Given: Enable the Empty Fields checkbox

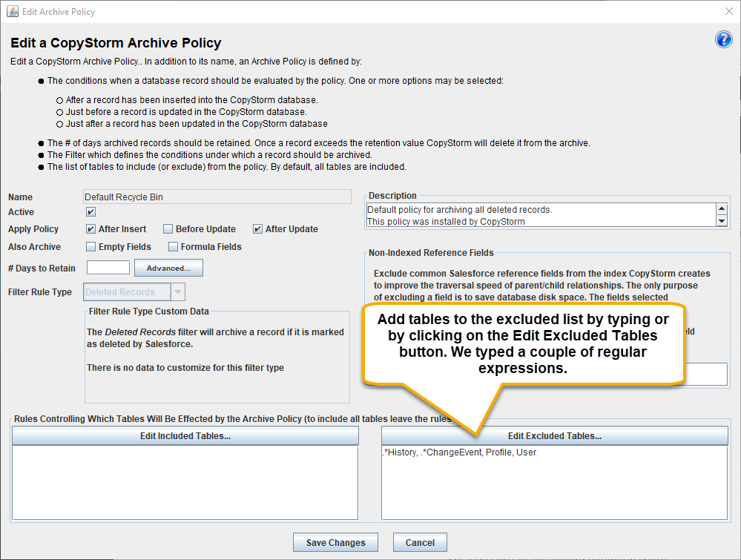Looking at the screenshot, I should coord(90,247).
